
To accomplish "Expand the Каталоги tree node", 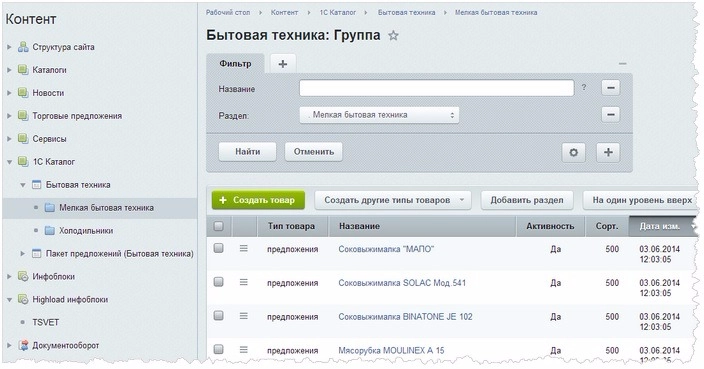I will (x=9, y=70).
